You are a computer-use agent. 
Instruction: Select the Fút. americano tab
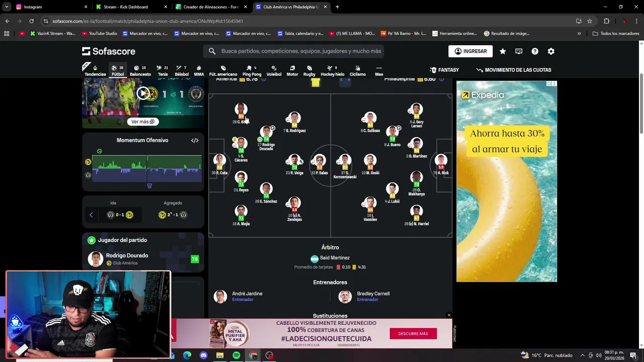pyautogui.click(x=223, y=70)
